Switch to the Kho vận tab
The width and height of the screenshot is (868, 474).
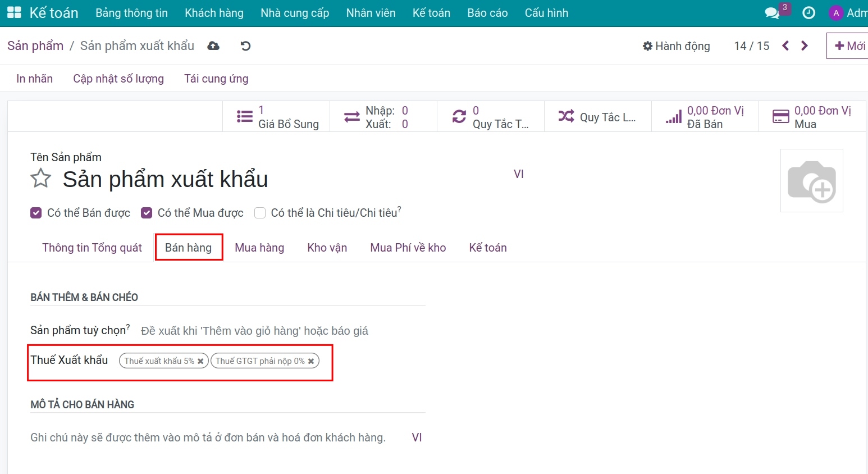[x=327, y=248]
